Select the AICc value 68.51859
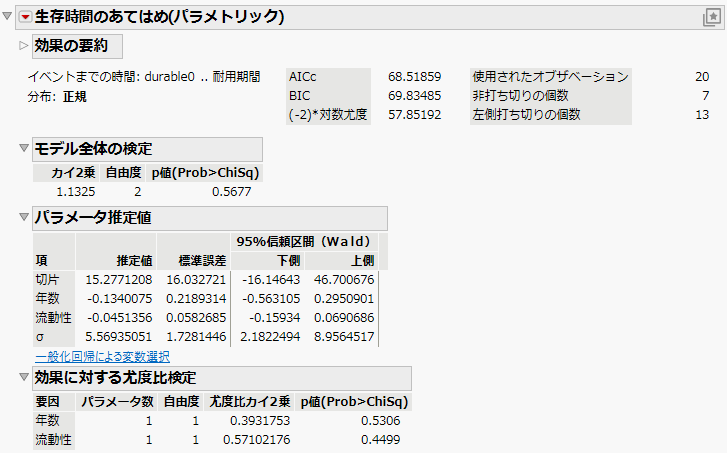The height and width of the screenshot is (453, 727). (415, 77)
